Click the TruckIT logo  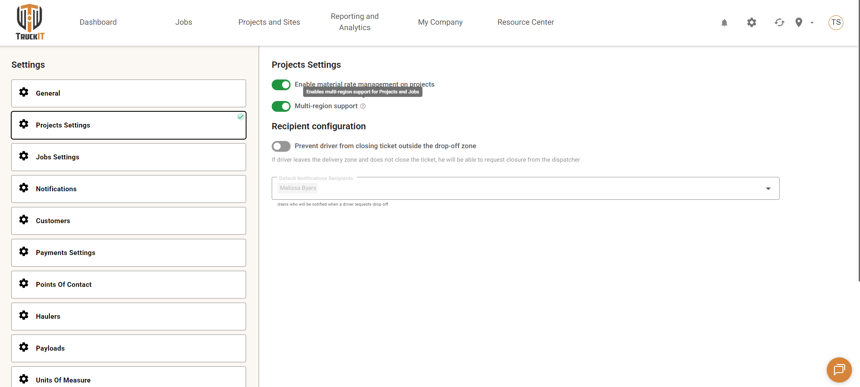29,22
